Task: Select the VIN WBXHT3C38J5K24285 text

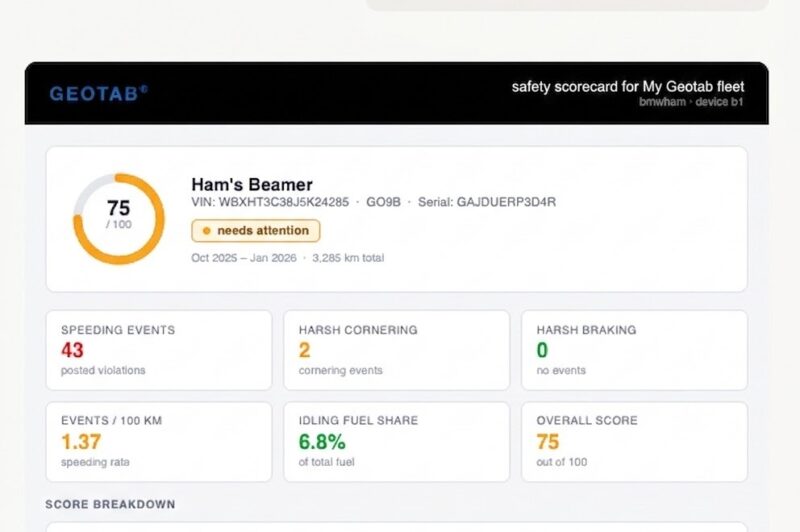Action: [x=270, y=202]
